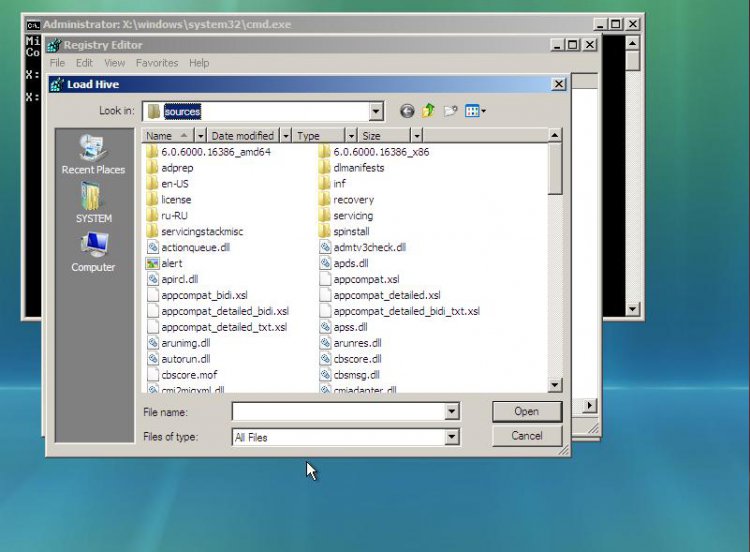This screenshot has width=750, height=552.
Task: Sort files by the Type column
Action: 319,136
